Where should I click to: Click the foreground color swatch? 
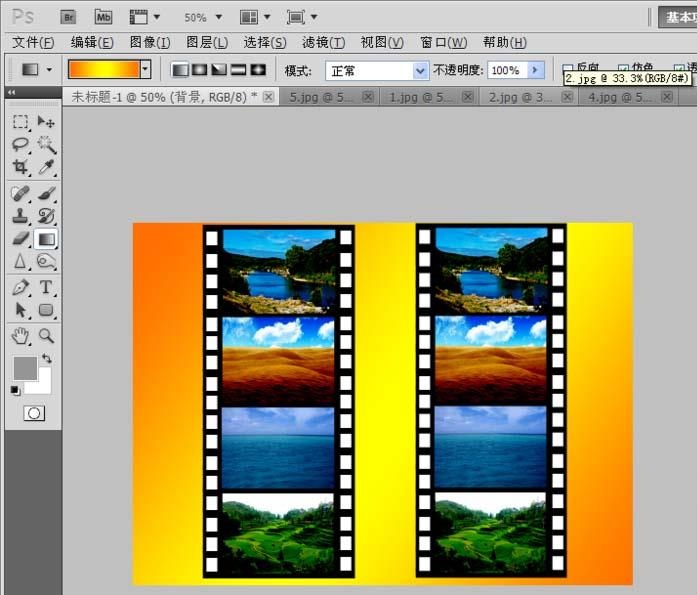pos(25,368)
